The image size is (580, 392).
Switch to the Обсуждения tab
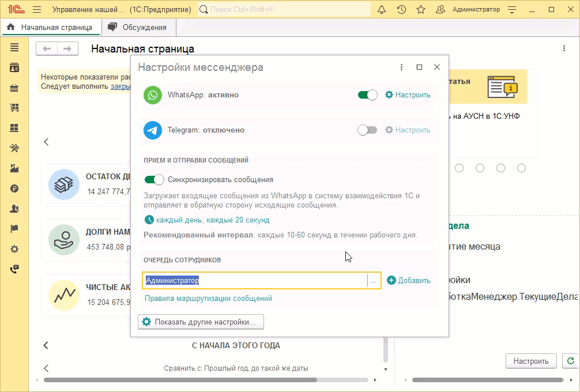(138, 27)
